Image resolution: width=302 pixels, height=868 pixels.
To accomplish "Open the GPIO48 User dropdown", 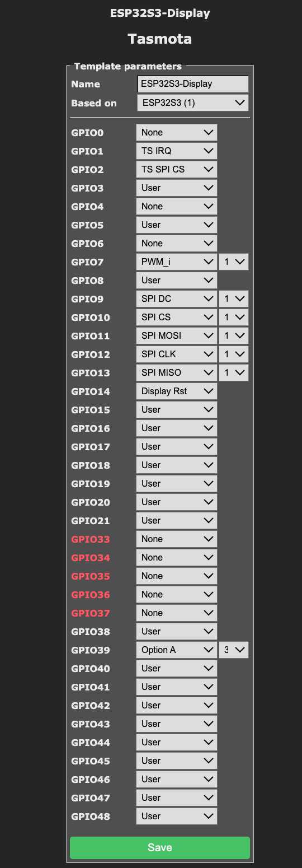I will (177, 816).
